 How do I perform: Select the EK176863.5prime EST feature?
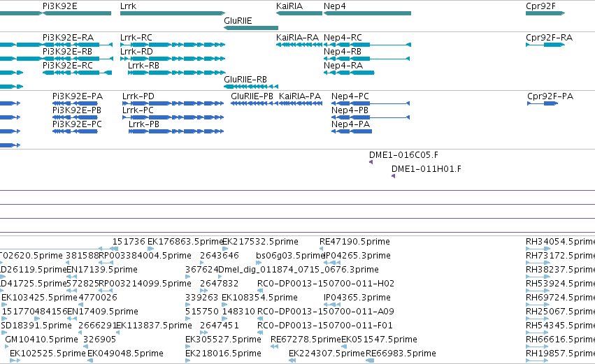point(150,249)
